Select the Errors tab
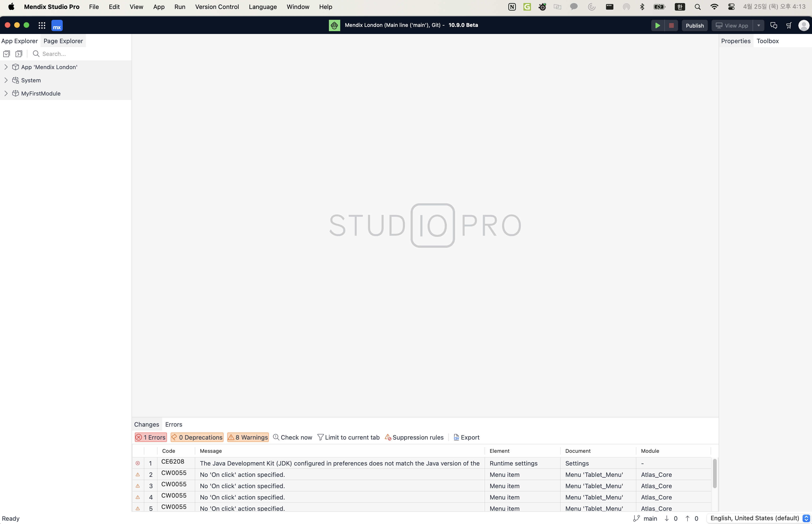Screen dimensions: 812x524 [x=174, y=424]
